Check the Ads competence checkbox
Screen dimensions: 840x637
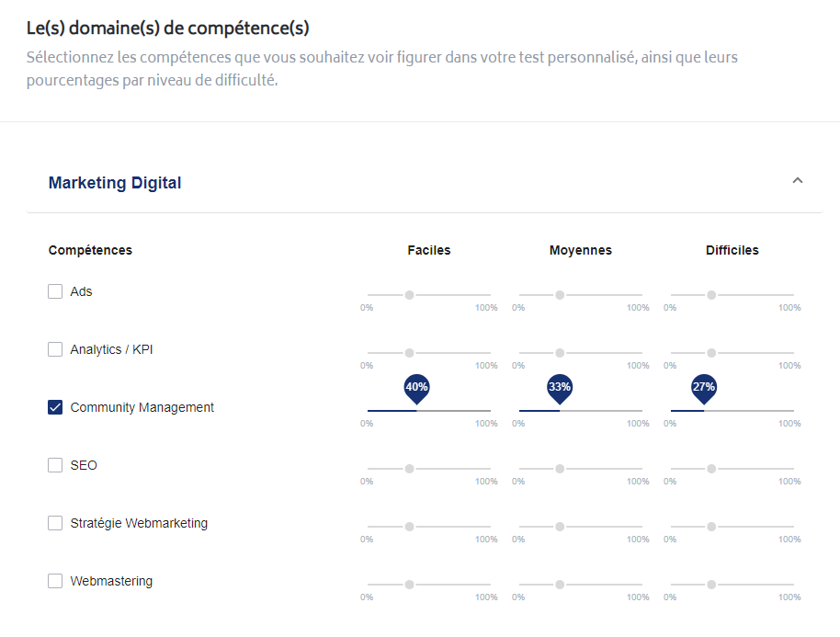(55, 291)
